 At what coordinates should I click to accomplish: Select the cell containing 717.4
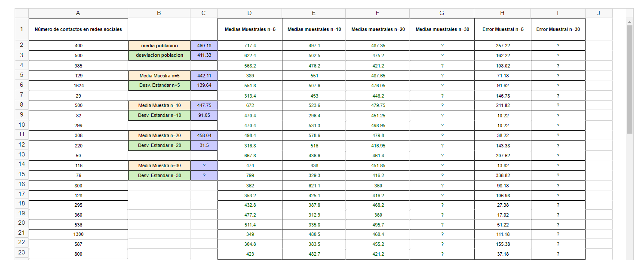[250, 46]
